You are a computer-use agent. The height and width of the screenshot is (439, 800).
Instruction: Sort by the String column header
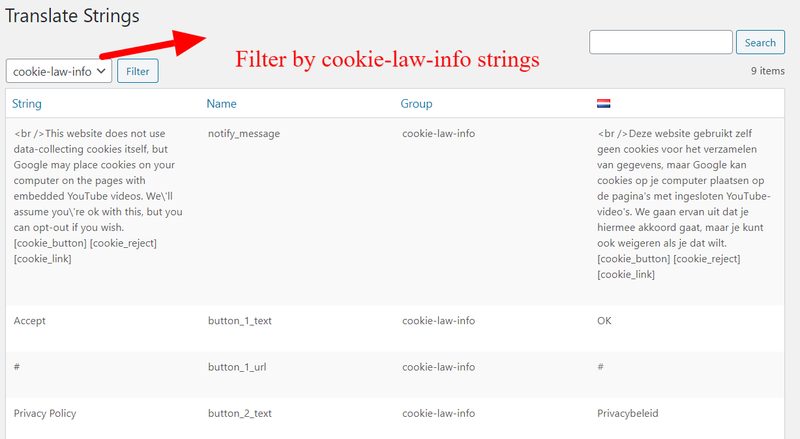(x=27, y=104)
